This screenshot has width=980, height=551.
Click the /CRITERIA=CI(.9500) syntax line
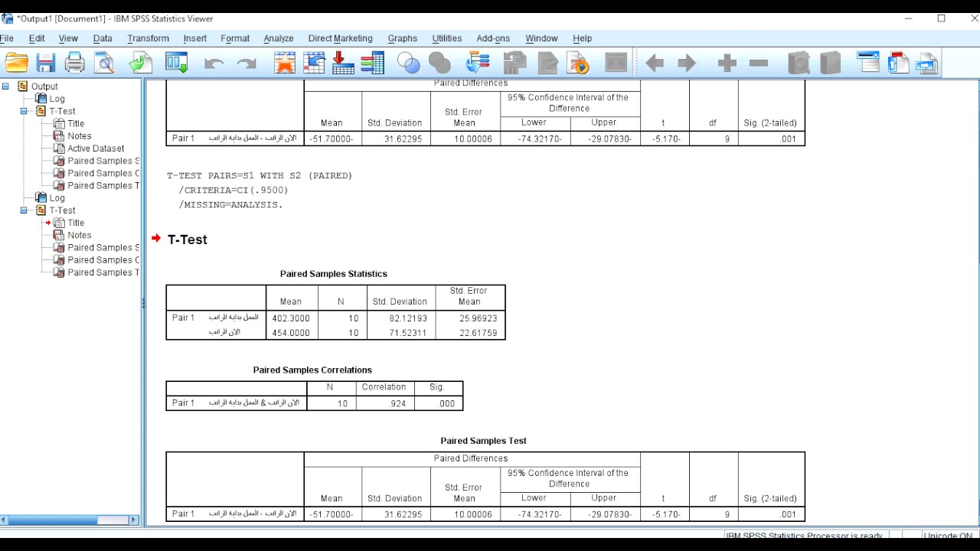pyautogui.click(x=233, y=191)
